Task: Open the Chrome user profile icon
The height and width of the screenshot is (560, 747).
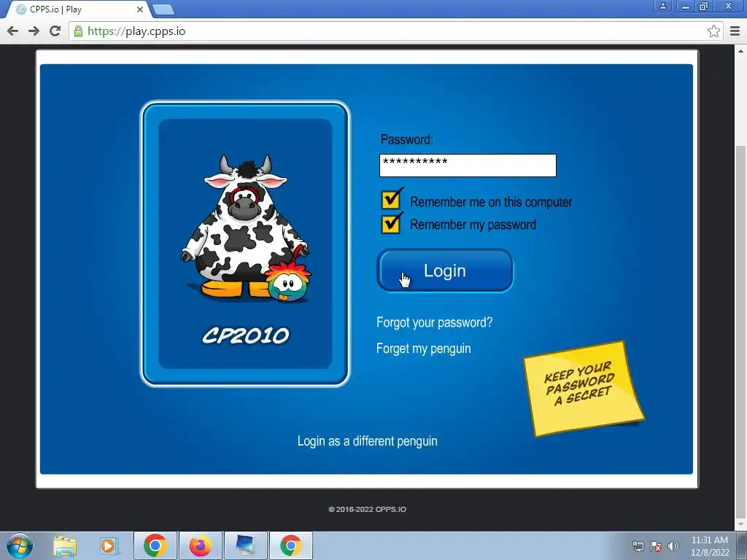Action: (662, 6)
